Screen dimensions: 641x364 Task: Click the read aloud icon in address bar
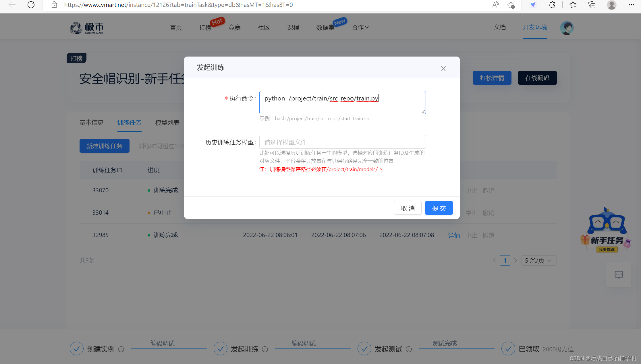click(x=495, y=5)
